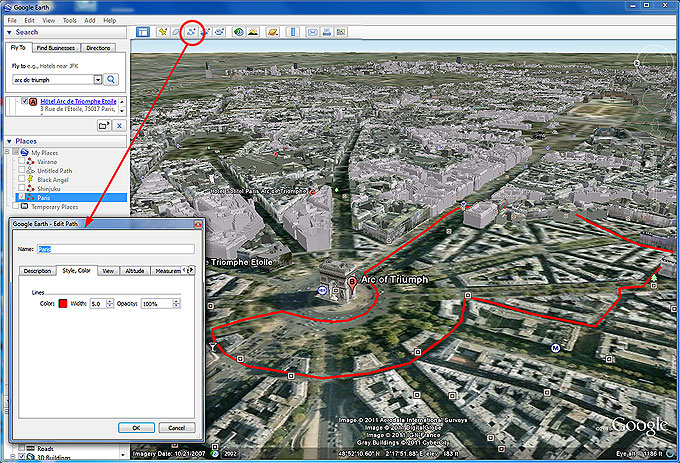Show the ruler tool
The height and width of the screenshot is (463, 680).
coord(293,32)
